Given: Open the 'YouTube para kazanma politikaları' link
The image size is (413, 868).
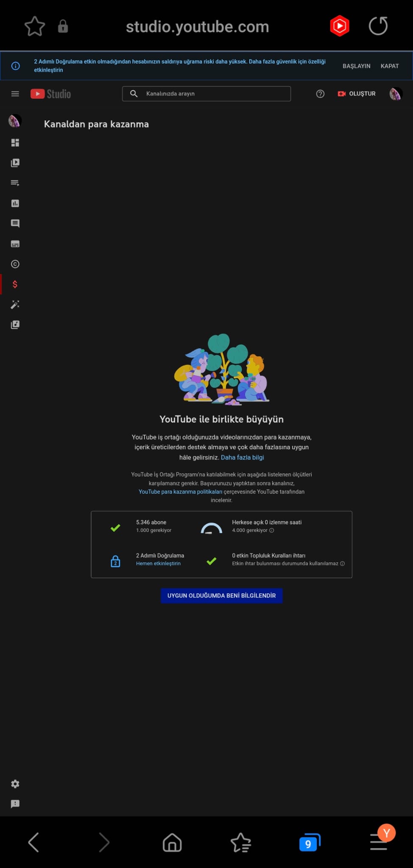Looking at the screenshot, I should pos(181,492).
